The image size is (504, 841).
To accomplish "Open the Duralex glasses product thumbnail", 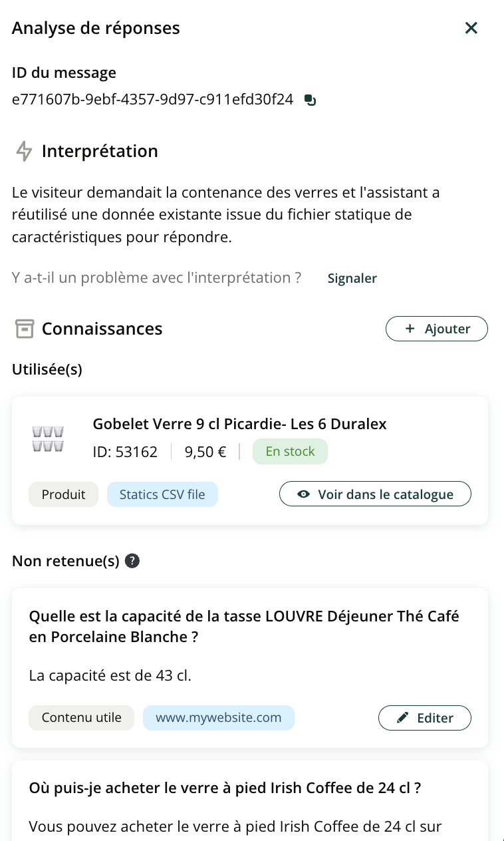I will tap(48, 438).
